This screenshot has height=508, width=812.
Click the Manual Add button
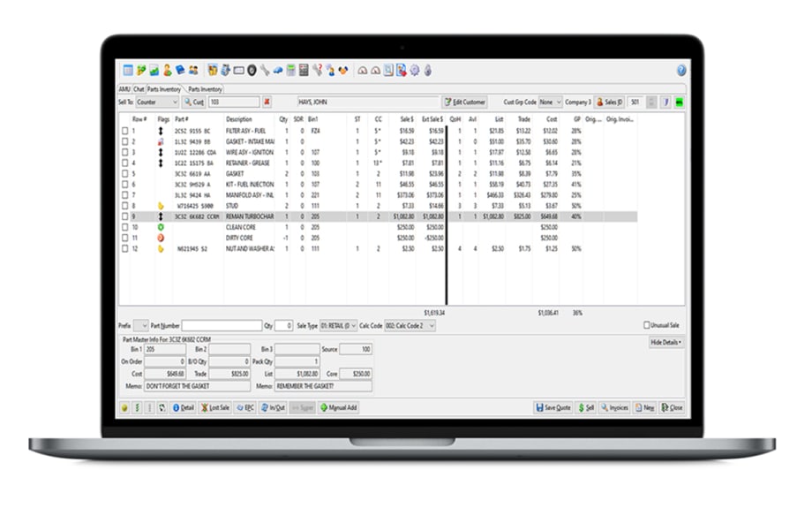[x=339, y=408]
